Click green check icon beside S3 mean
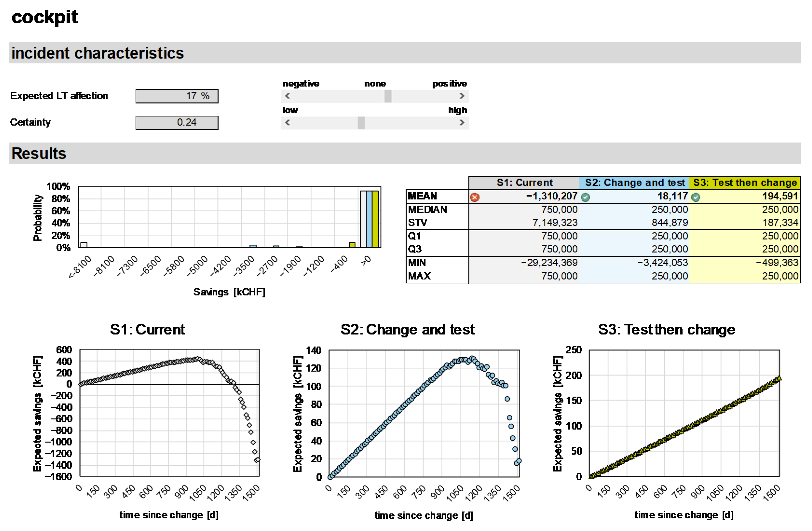Viewport: 812px width, 531px height. tap(696, 197)
